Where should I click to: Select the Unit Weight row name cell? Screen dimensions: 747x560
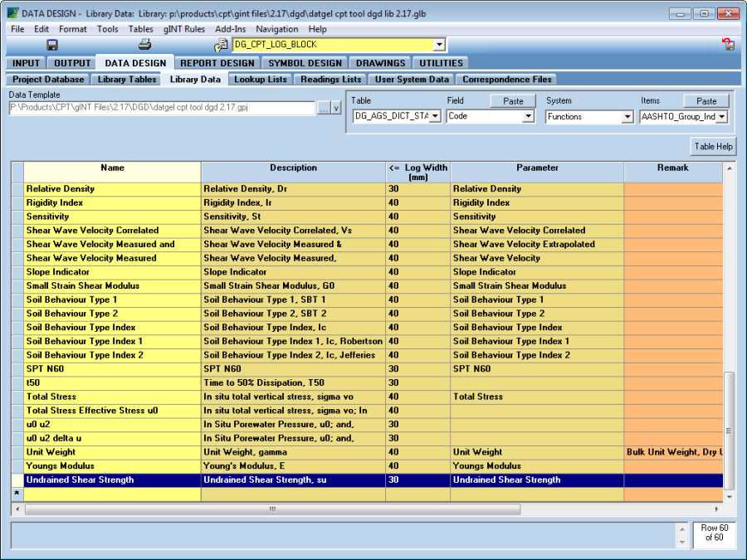pyautogui.click(x=112, y=452)
